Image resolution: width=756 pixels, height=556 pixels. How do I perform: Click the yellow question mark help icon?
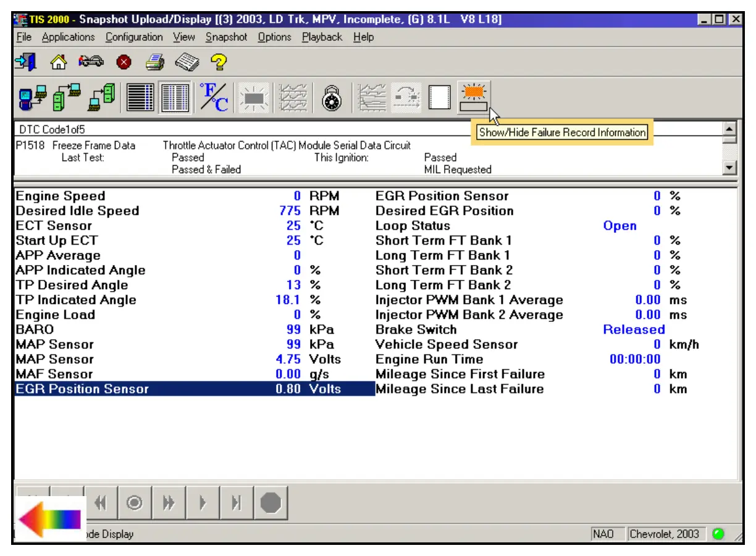point(219,62)
